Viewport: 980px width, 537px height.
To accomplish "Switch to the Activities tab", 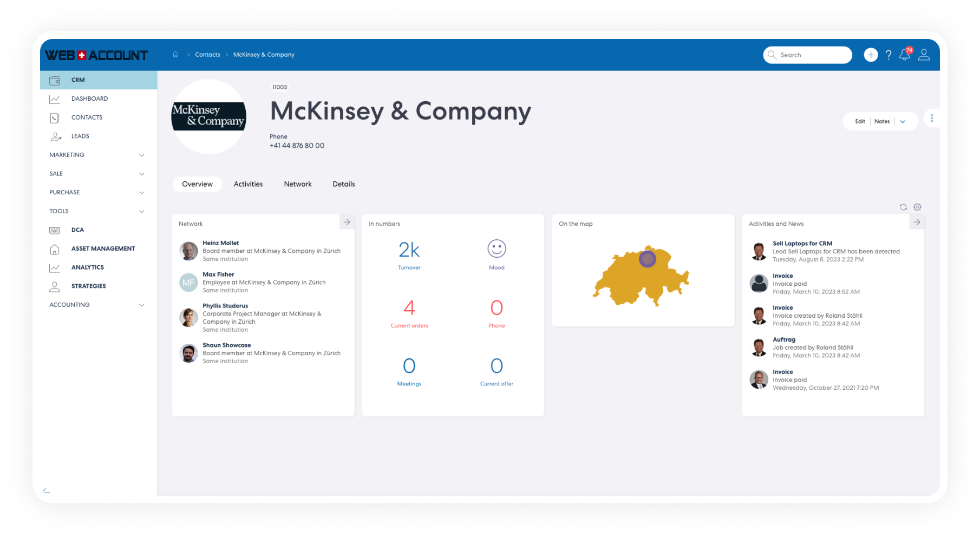I will click(x=249, y=184).
